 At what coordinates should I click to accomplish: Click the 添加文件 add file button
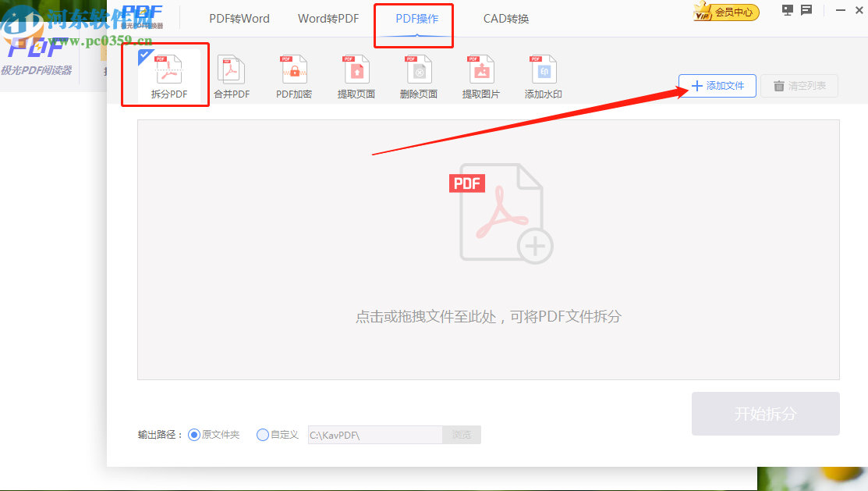[x=717, y=86]
